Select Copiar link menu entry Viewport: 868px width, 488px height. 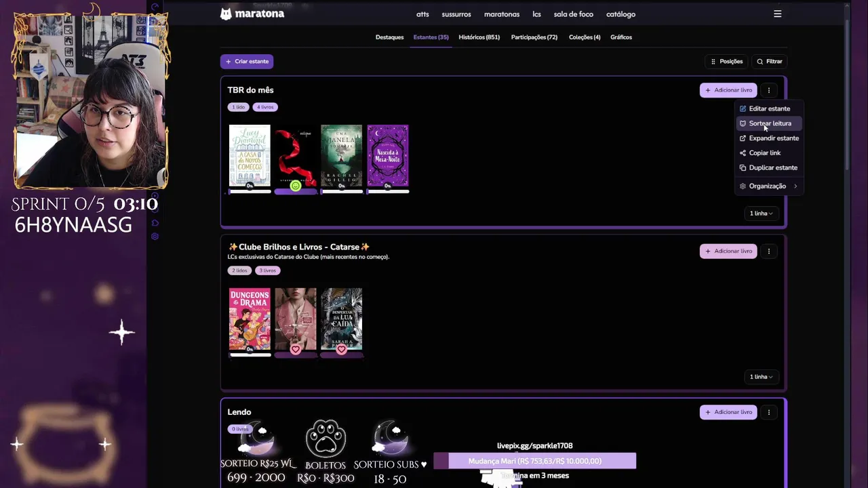(x=769, y=153)
